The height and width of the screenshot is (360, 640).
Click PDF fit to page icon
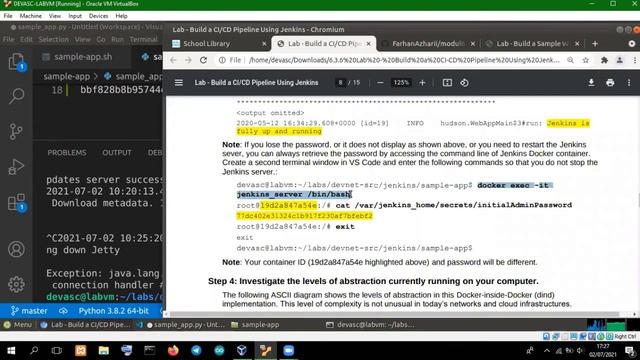click(x=447, y=82)
